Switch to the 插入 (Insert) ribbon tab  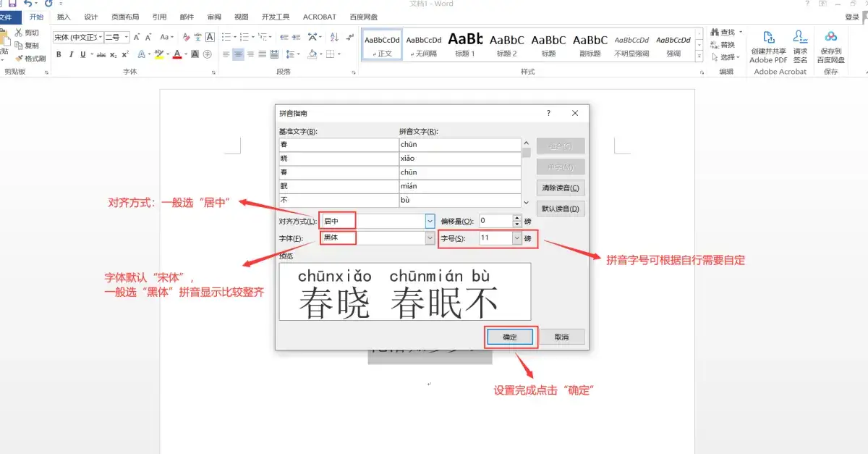64,17
